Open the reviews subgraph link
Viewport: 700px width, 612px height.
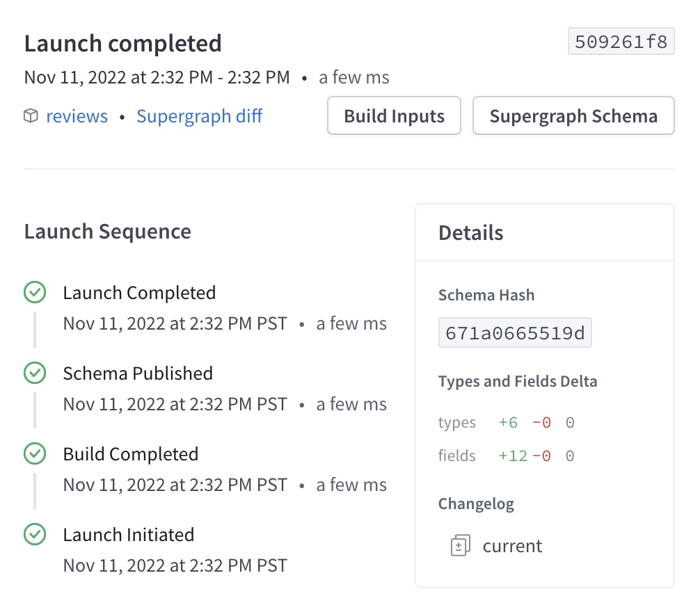click(77, 116)
